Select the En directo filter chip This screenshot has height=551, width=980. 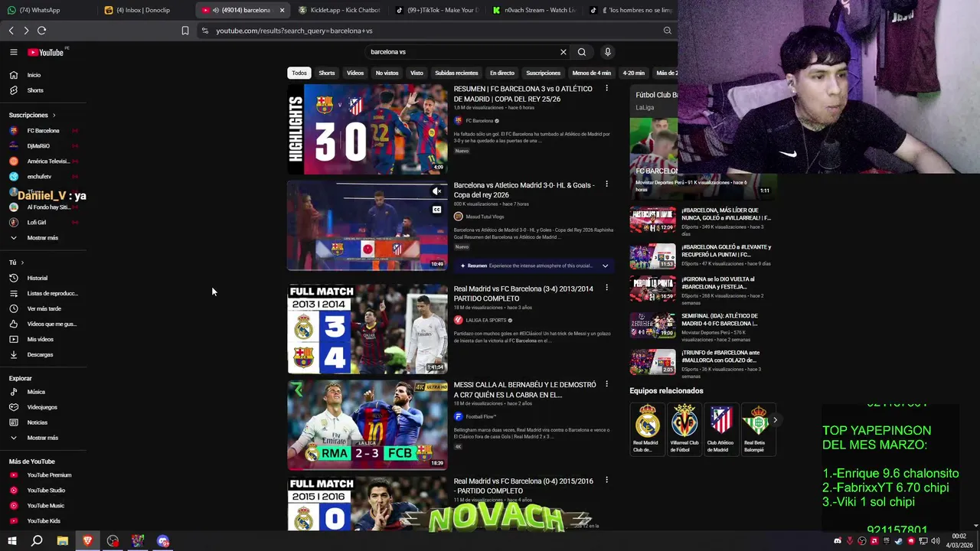click(x=502, y=73)
